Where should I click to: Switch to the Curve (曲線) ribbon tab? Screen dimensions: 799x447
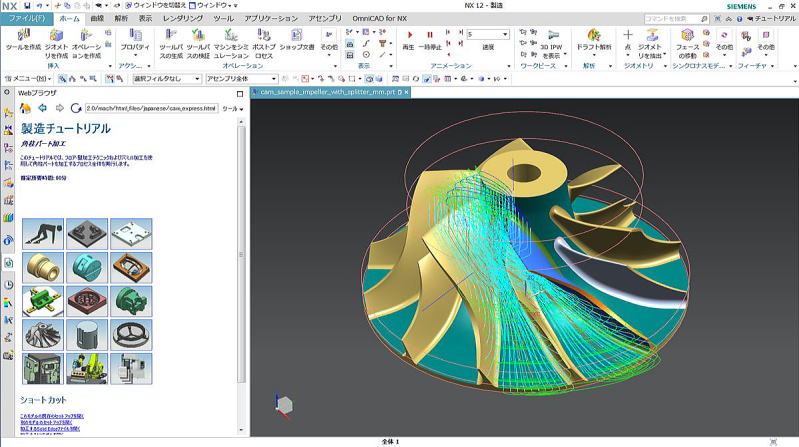pyautogui.click(x=97, y=18)
